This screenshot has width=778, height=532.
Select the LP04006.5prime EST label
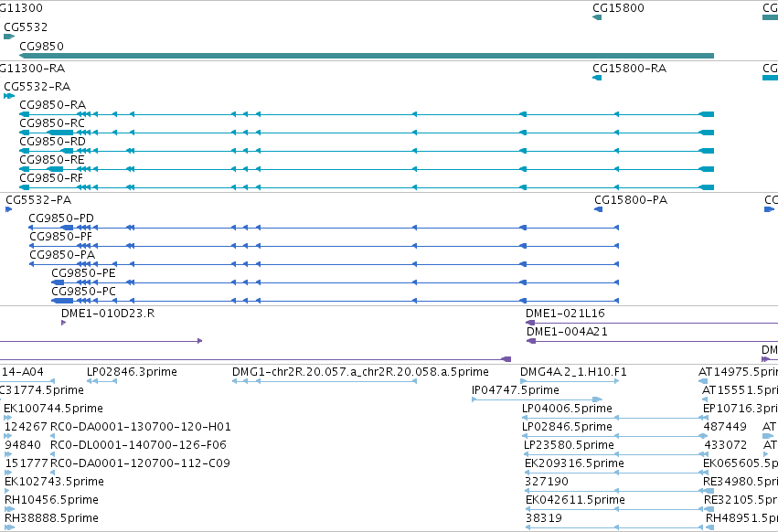click(x=567, y=409)
